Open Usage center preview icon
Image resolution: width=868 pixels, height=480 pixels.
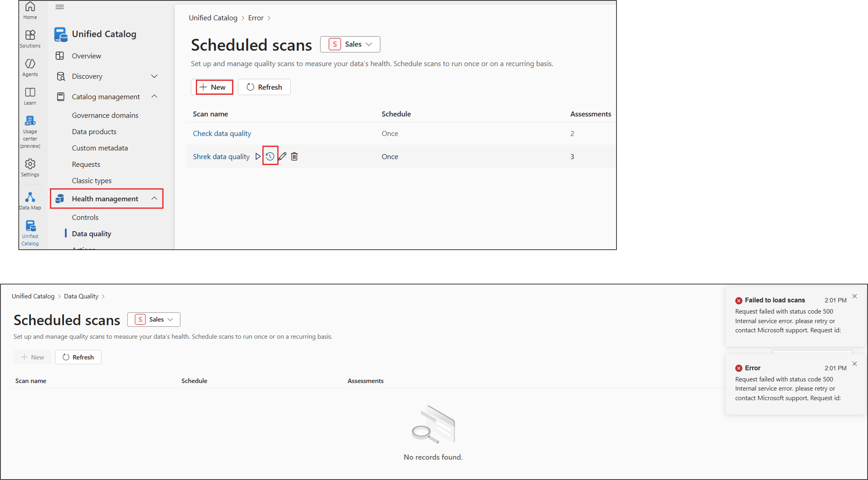(30, 131)
